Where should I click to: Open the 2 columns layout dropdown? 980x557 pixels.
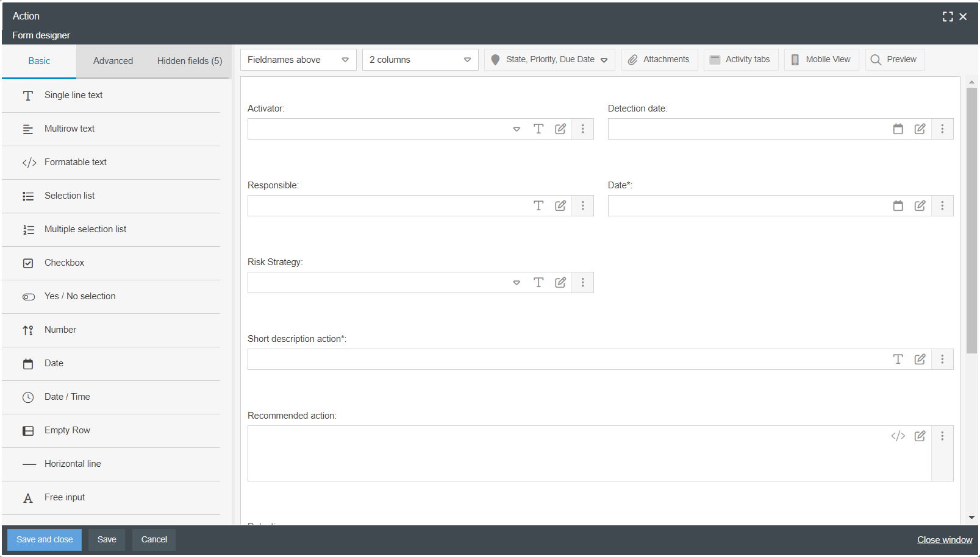(x=420, y=60)
